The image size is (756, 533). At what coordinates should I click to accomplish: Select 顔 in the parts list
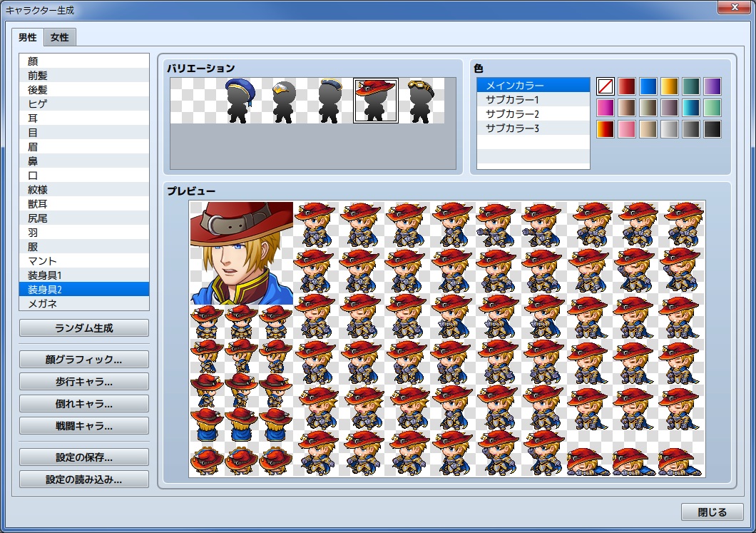[84, 61]
